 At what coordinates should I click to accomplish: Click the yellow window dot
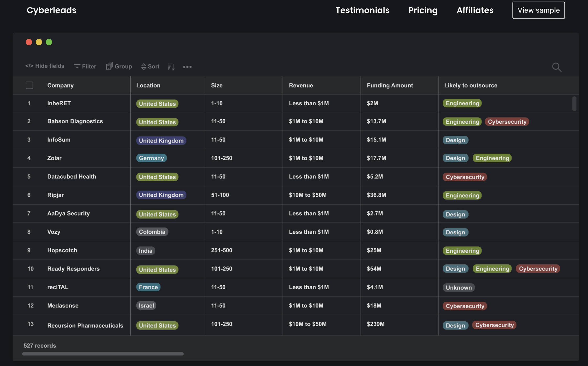tap(39, 42)
